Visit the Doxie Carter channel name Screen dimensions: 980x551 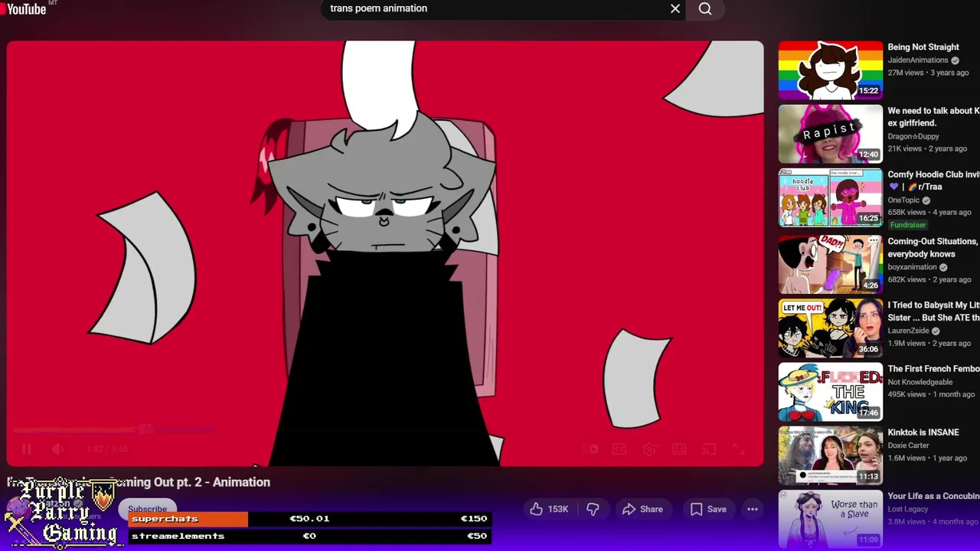coord(909,445)
